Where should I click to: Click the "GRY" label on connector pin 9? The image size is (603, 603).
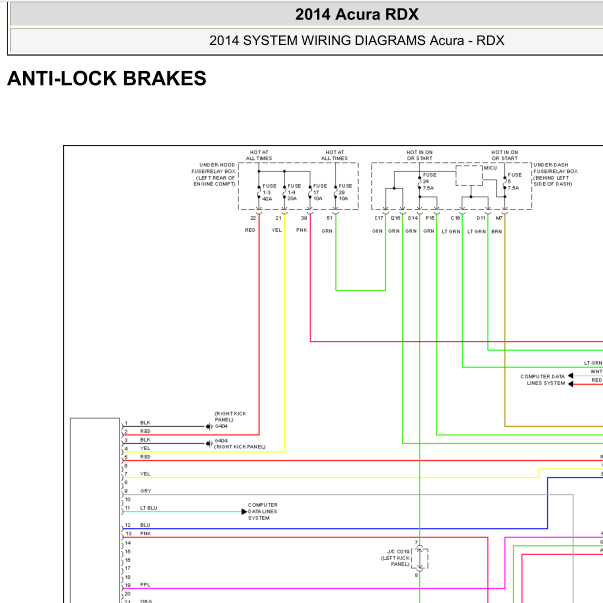point(146,491)
